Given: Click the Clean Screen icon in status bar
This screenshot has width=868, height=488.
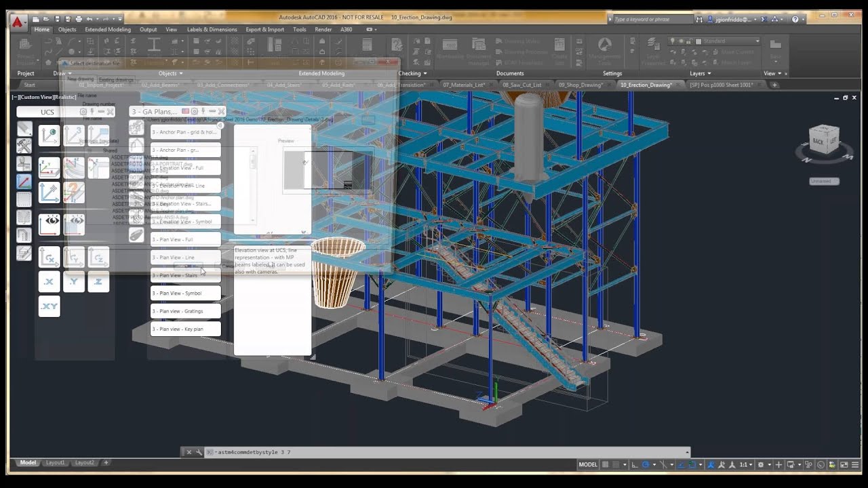Looking at the screenshot, I should (844, 465).
